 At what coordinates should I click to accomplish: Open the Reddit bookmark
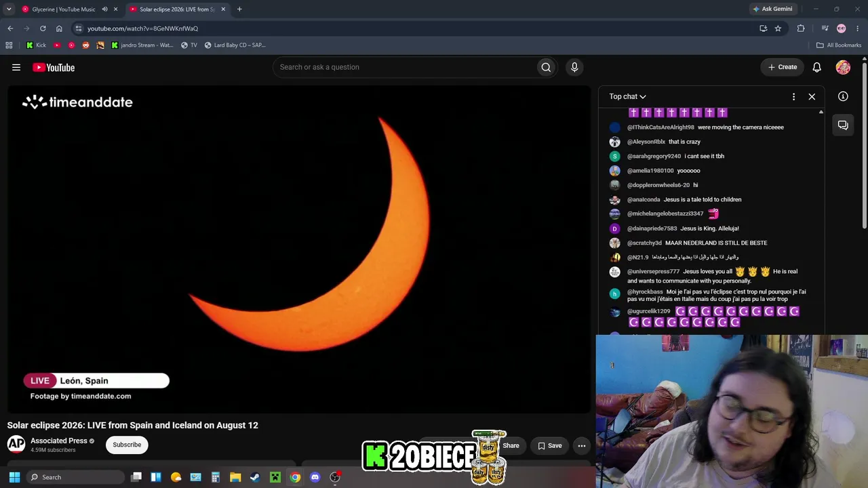tap(85, 45)
